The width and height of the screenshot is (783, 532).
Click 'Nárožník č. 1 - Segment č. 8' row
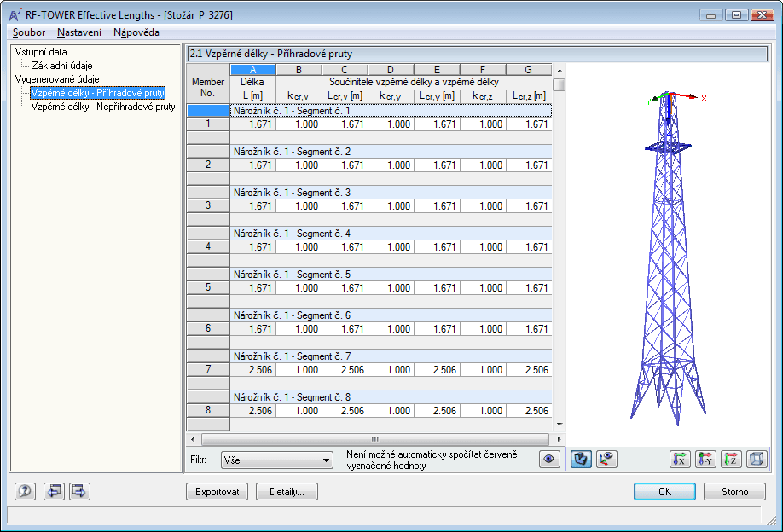[391, 397]
